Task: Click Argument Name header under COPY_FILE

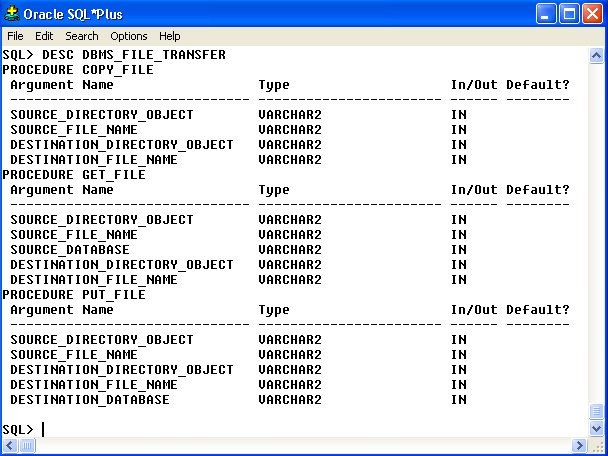Action: 62,85
